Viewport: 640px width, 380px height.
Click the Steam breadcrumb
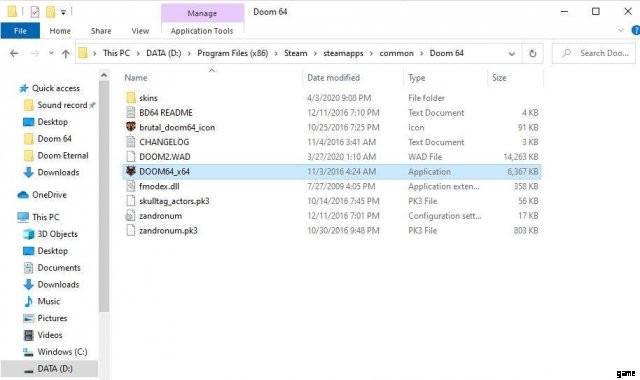296,53
